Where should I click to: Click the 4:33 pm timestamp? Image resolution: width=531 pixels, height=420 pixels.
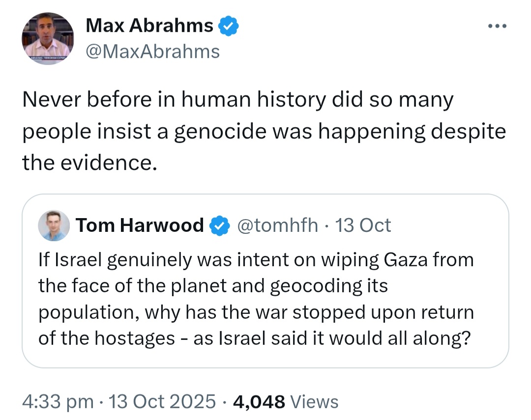[x=58, y=402]
